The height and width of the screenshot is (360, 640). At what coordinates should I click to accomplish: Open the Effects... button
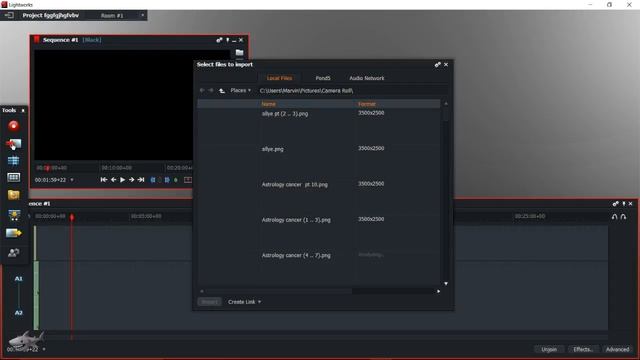point(583,349)
